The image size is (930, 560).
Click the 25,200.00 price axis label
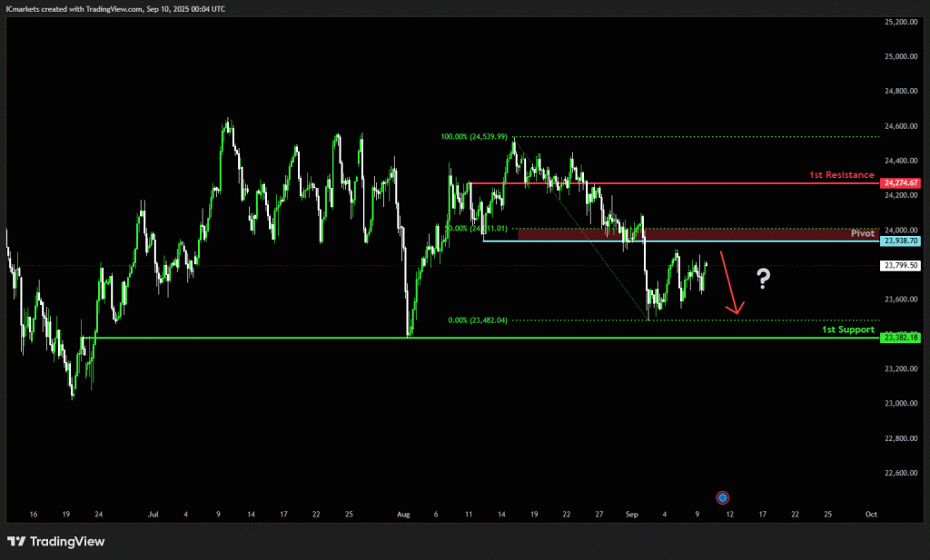coord(901,22)
